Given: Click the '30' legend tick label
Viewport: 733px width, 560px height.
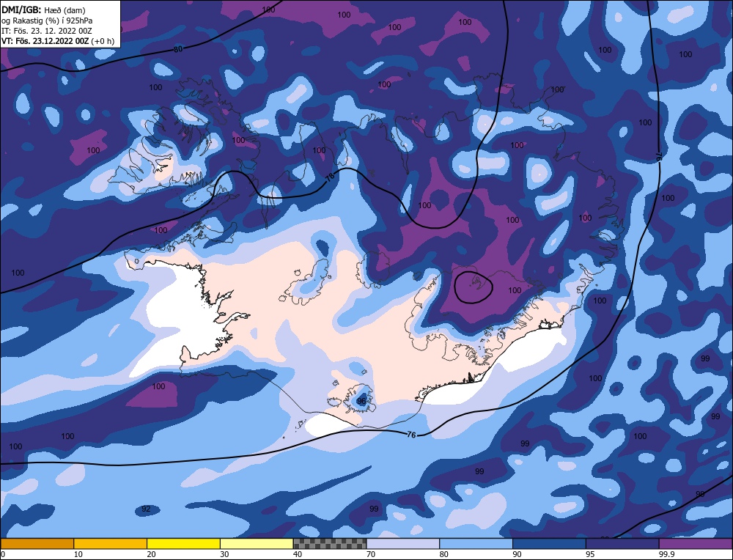Looking at the screenshot, I should (x=224, y=554).
